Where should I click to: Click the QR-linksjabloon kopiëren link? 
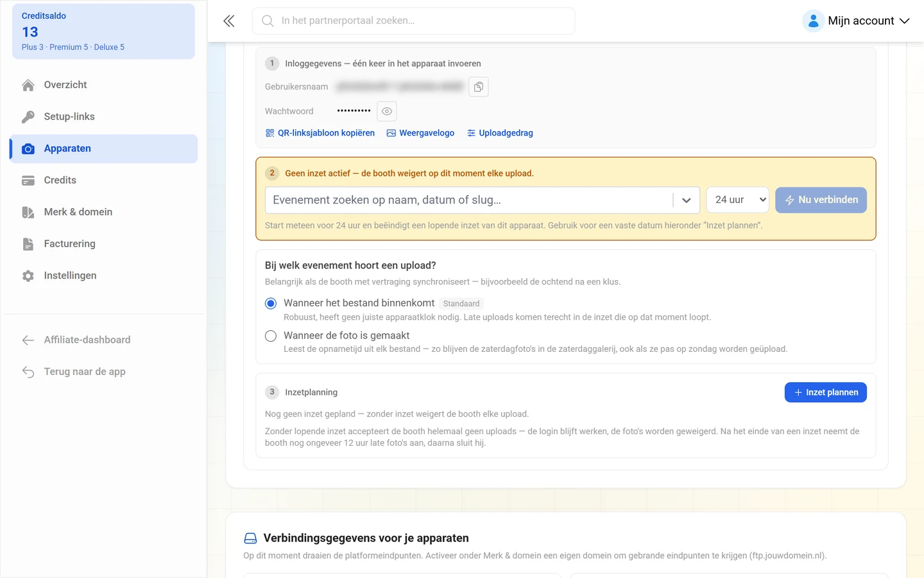coord(320,133)
